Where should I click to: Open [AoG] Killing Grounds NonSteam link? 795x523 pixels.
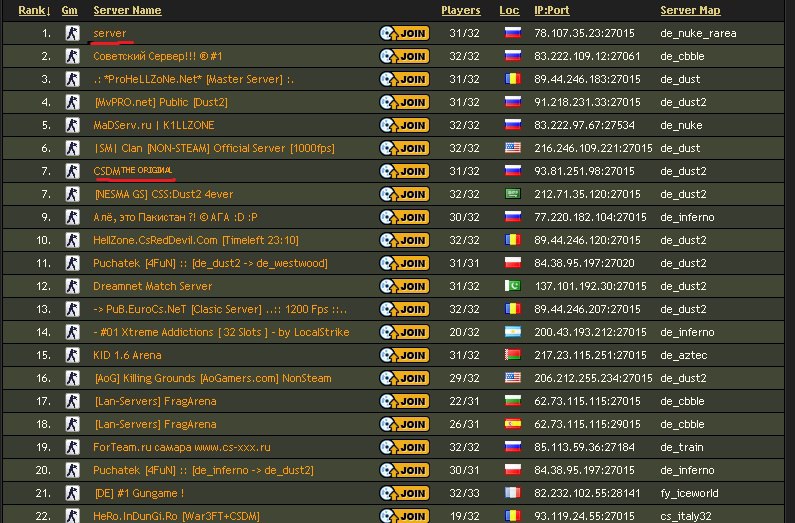[x=213, y=379]
